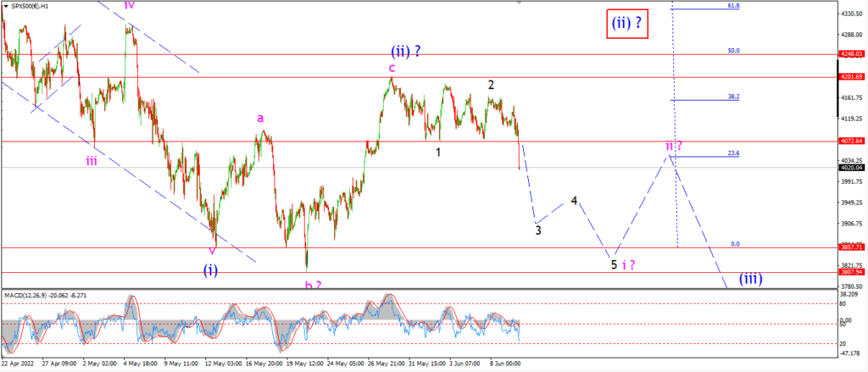Click the 3857.71 support level price tag
The height and width of the screenshot is (372, 868).
point(851,247)
